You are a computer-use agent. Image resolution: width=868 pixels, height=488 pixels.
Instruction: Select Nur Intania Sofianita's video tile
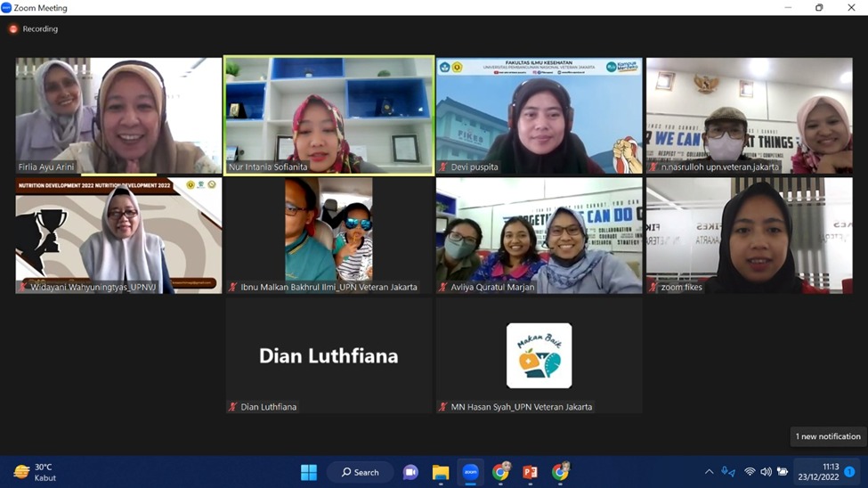329,116
